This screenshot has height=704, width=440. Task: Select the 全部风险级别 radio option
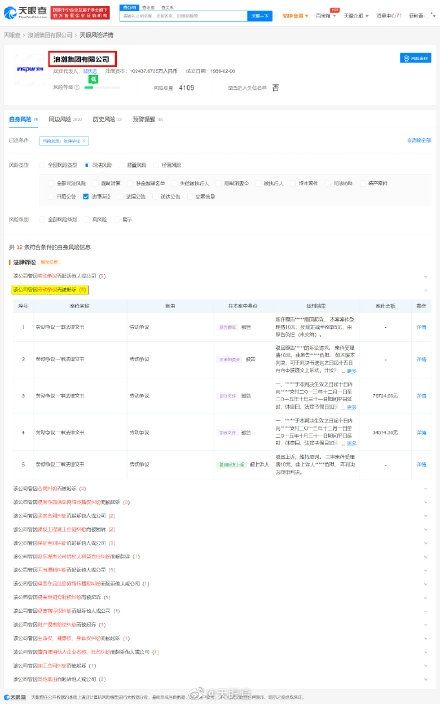tap(59, 220)
